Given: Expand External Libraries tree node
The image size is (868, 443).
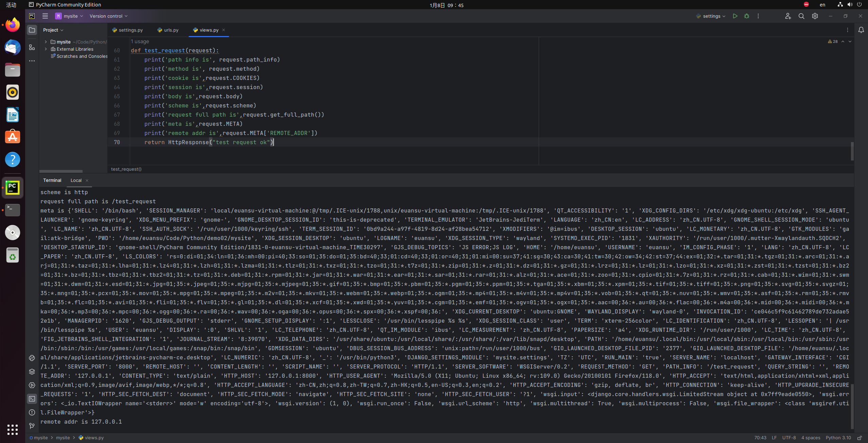Looking at the screenshot, I should 46,49.
